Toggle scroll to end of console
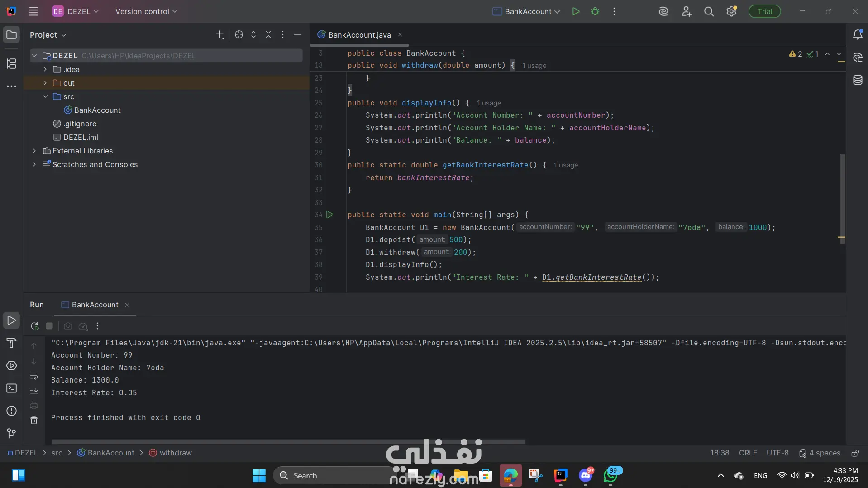The height and width of the screenshot is (488, 868). (34, 391)
